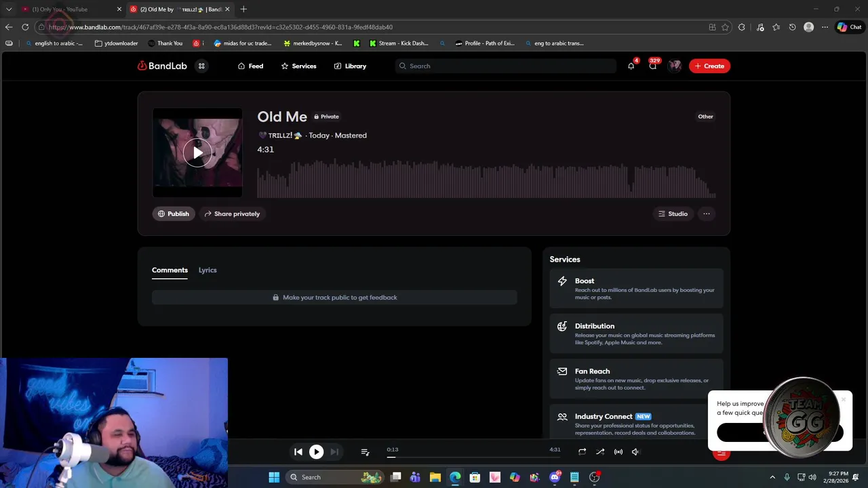The image size is (868, 488).
Task: Open the browser history icon
Action: pos(792,27)
